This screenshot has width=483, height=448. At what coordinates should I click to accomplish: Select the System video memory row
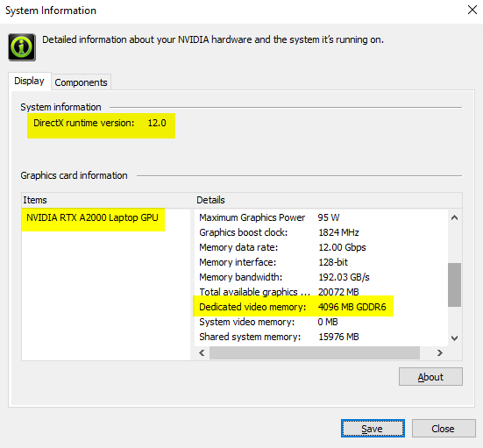click(x=321, y=322)
